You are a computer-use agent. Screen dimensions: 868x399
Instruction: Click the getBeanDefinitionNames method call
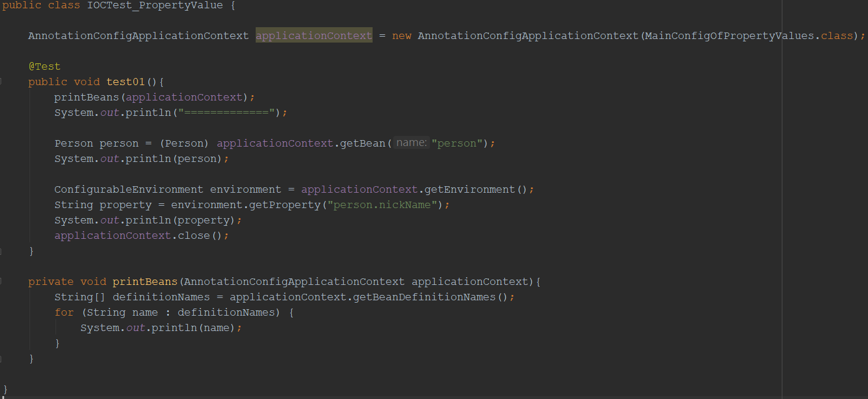(x=424, y=297)
